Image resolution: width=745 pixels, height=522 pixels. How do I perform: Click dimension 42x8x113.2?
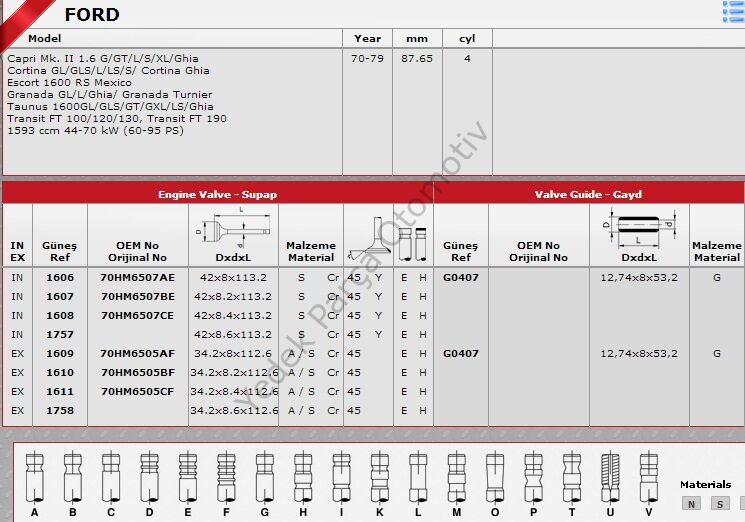(x=233, y=277)
